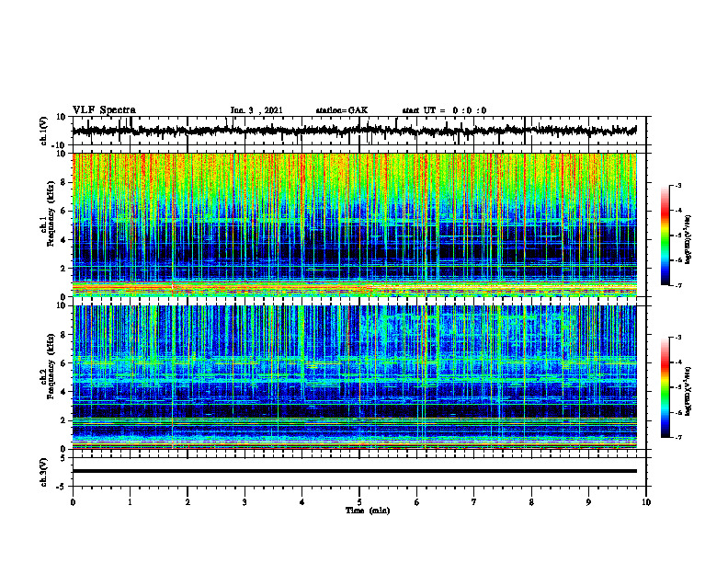The image size is (728, 563).
Task: Click the "ch.1(V)" waveform axis label
Action: tap(44, 131)
